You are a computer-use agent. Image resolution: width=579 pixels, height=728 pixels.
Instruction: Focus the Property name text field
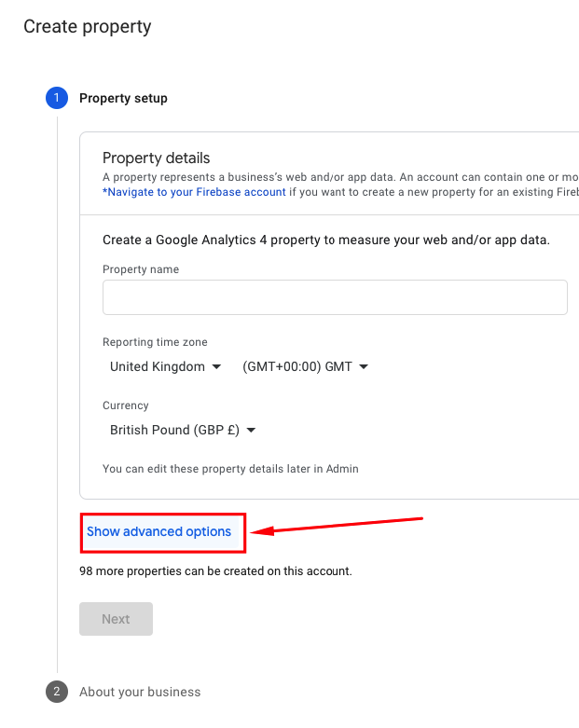335,297
